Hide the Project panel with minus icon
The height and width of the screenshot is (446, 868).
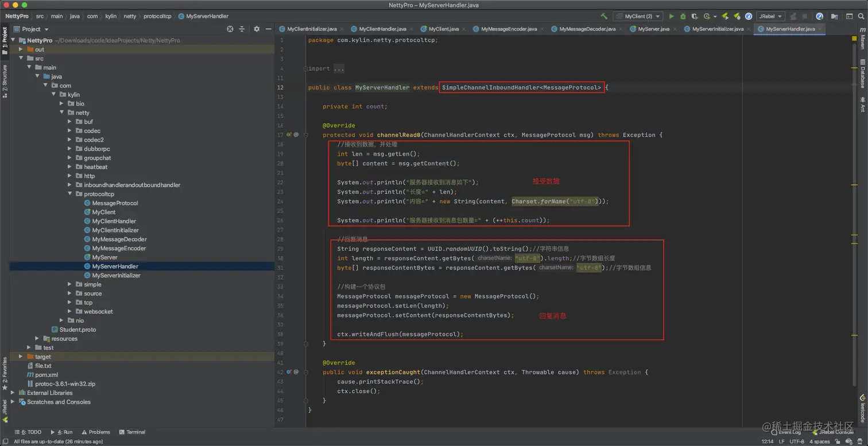pos(268,29)
